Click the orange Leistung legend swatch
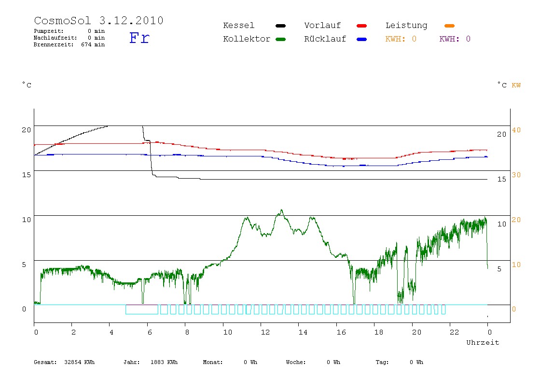554x392 pixels. 449,26
